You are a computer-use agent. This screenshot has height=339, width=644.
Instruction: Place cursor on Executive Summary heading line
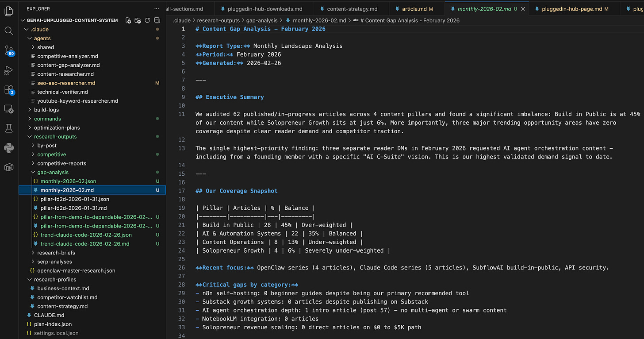(x=230, y=97)
